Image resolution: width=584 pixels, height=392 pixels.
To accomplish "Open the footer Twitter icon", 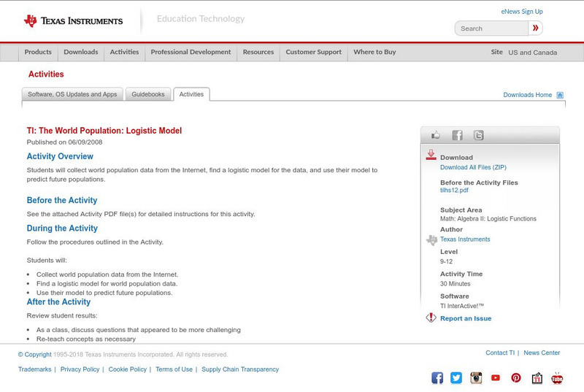I will (x=456, y=378).
